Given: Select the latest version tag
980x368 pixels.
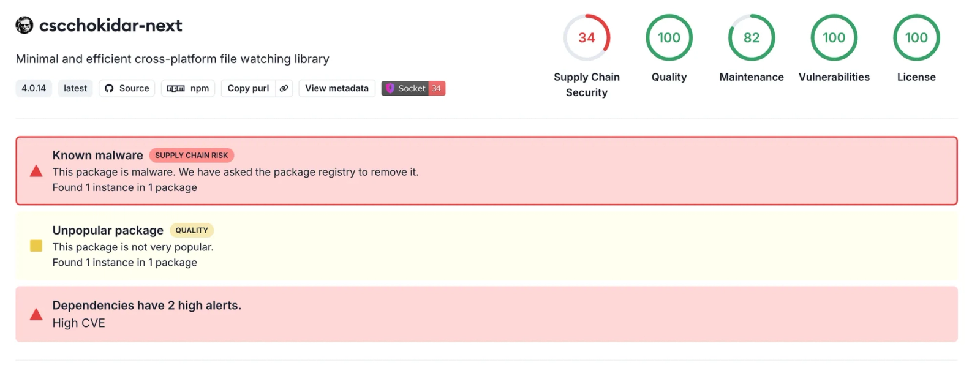Looking at the screenshot, I should 75,88.
